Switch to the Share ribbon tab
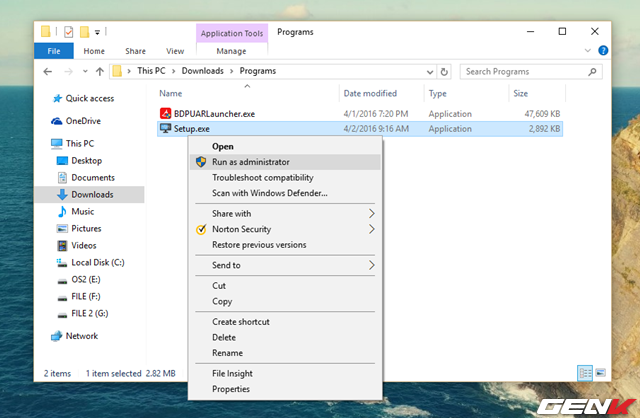 [135, 51]
